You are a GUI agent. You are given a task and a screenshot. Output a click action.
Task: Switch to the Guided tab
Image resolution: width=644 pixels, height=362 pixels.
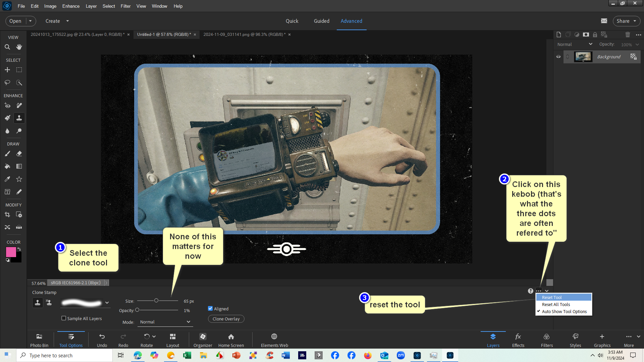point(321,21)
